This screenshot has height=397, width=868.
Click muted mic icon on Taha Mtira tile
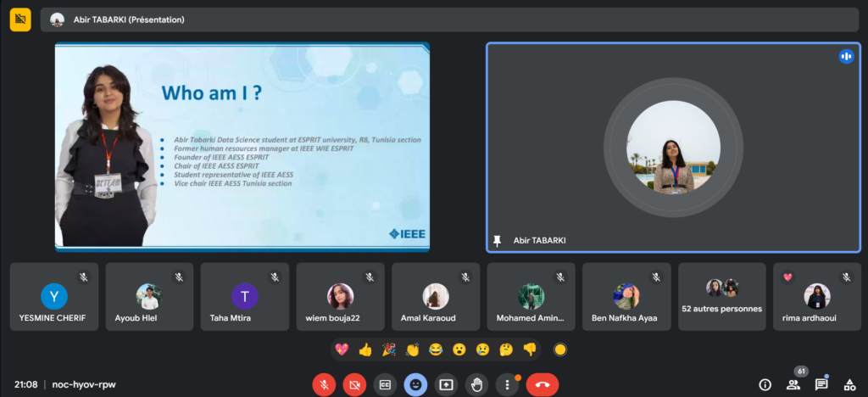point(275,277)
